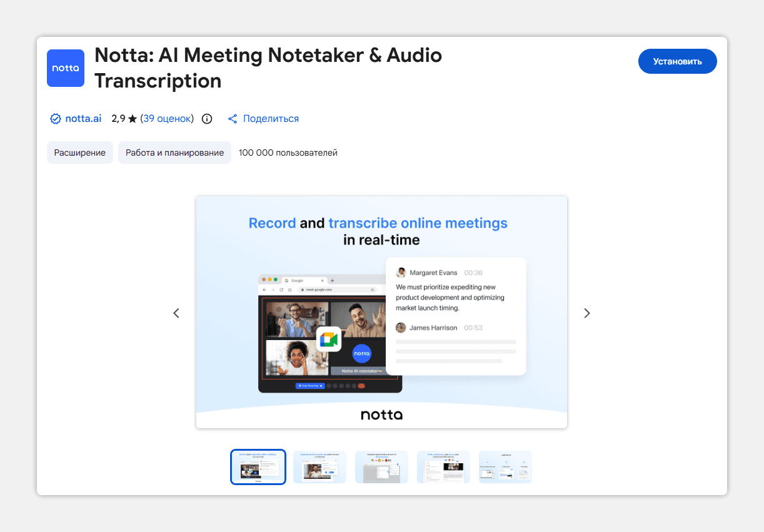Click the 100 000 пользователей text
This screenshot has height=532, width=764.
click(x=288, y=153)
